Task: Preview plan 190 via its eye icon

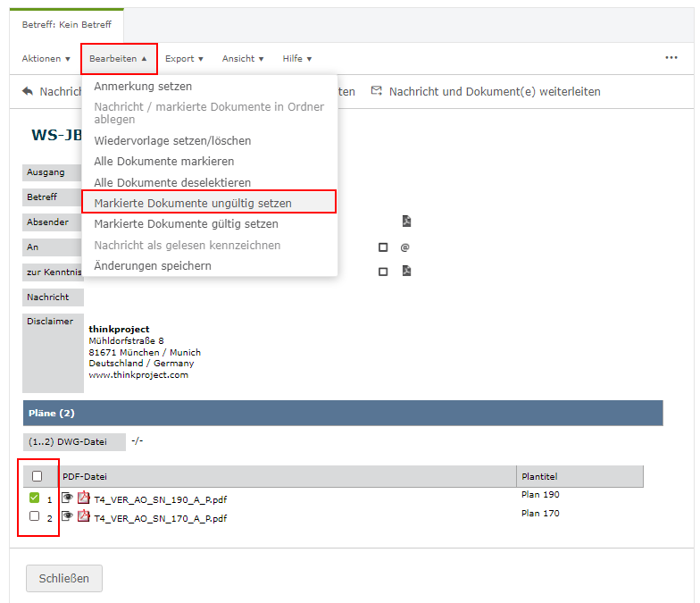Action: pyautogui.click(x=67, y=498)
